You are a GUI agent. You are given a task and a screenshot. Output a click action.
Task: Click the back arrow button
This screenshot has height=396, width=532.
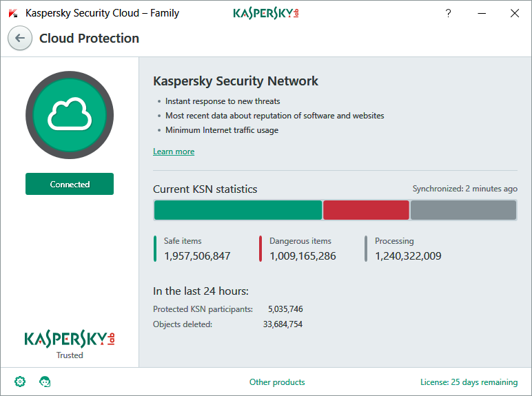[20, 39]
